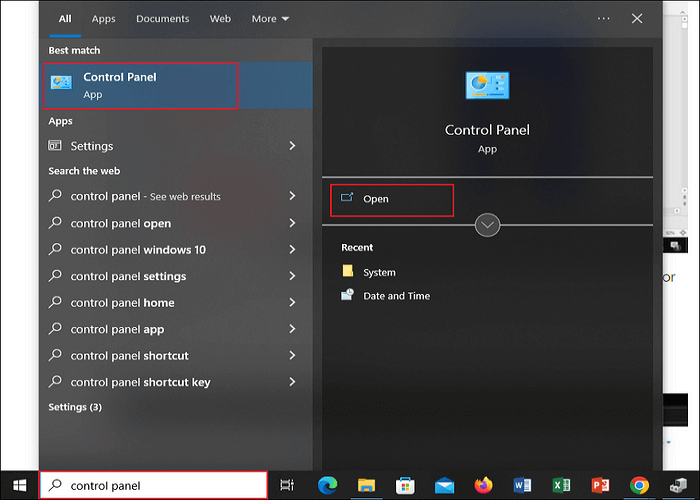Select 'control panel settings' web suggestion
Viewport: 700px width, 500px height.
coord(128,276)
